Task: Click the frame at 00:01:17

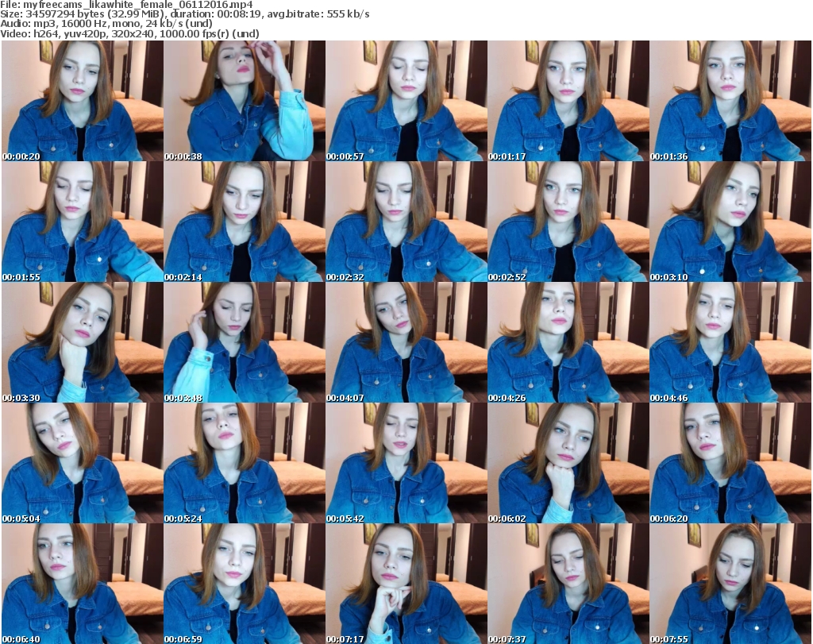Action: tap(568, 101)
